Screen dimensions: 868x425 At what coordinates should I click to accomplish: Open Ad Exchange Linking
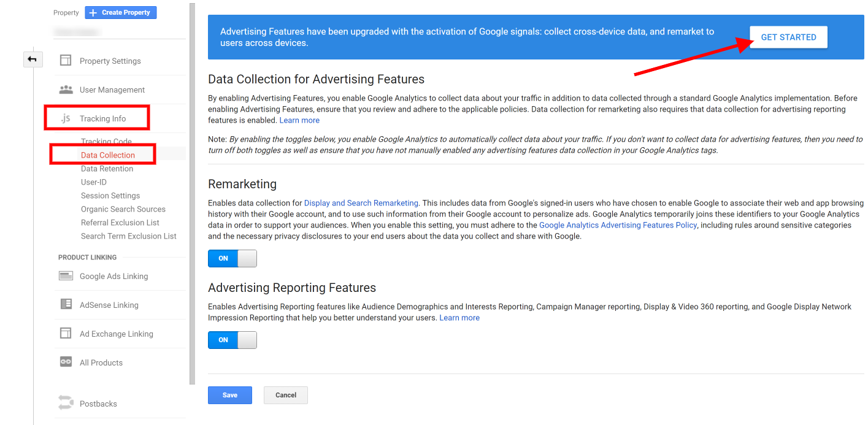(x=117, y=334)
